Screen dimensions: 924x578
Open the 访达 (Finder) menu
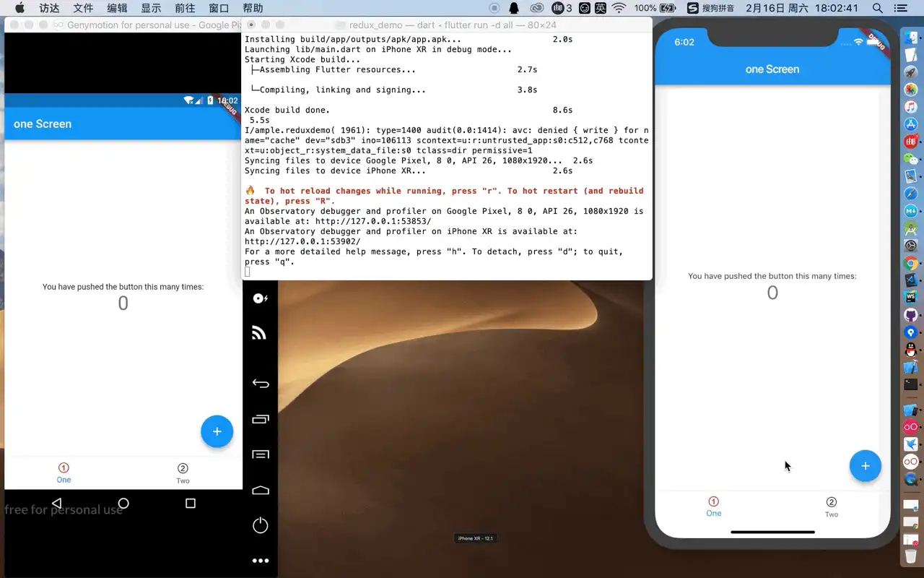[49, 8]
